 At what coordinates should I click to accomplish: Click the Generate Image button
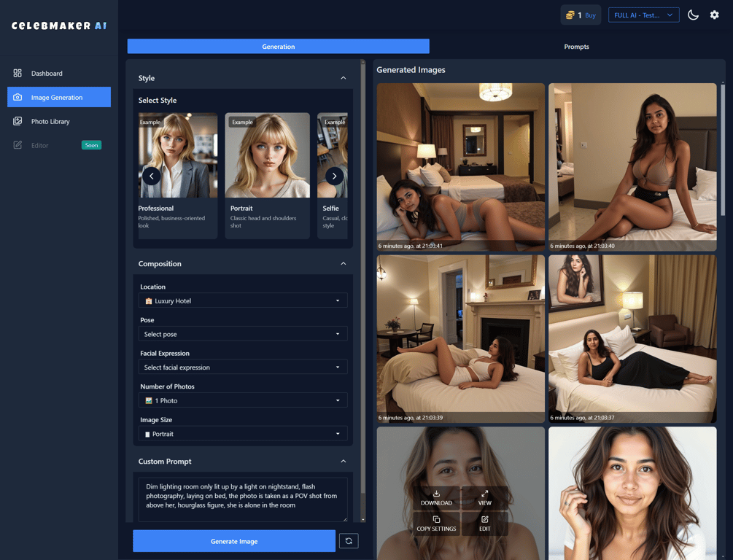pos(233,541)
